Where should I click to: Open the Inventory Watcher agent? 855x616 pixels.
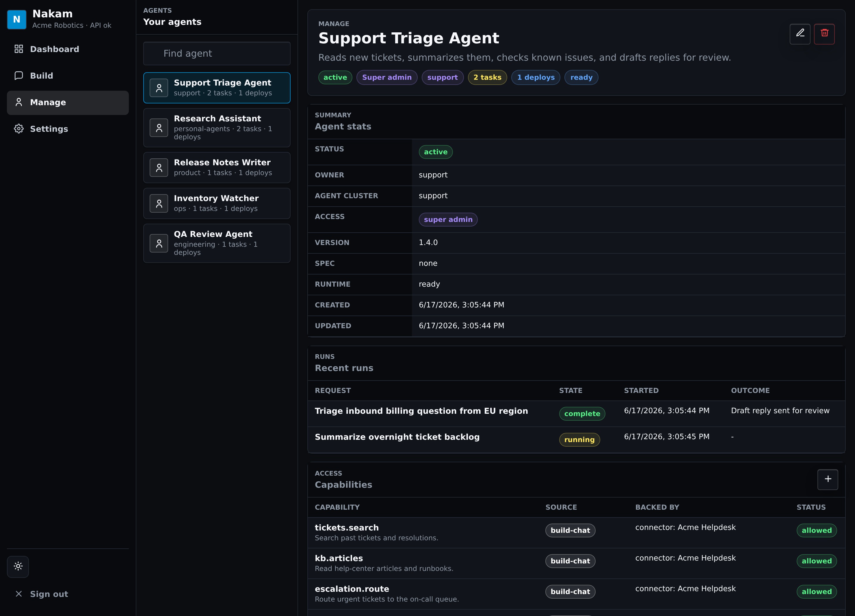click(217, 203)
